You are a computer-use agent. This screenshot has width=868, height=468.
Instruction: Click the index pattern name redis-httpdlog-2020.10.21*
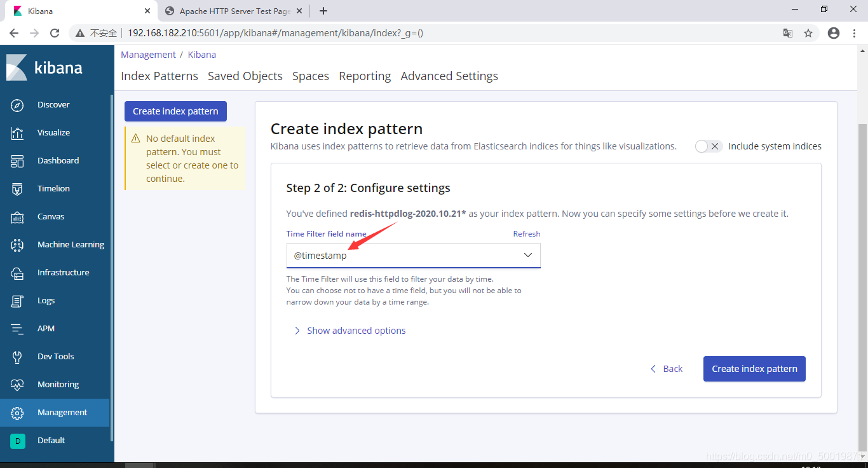coord(408,214)
